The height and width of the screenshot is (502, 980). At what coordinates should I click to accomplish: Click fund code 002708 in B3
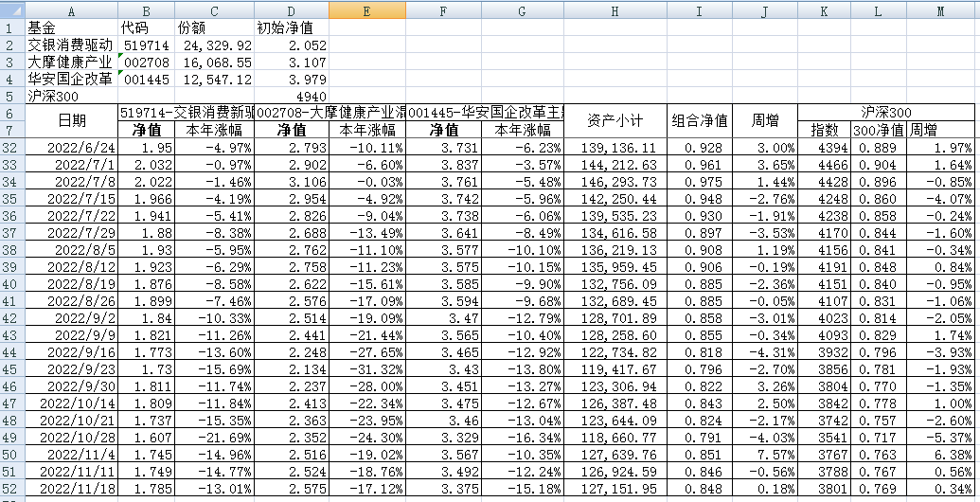146,63
